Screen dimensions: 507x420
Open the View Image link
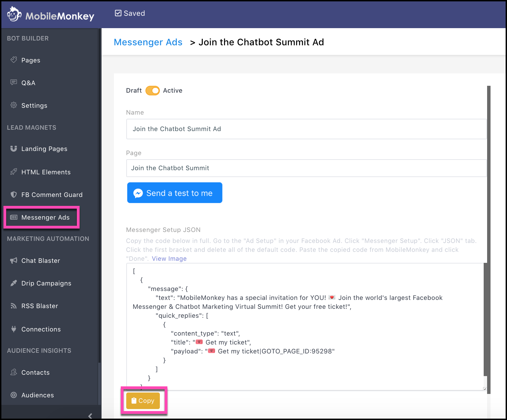169,258
